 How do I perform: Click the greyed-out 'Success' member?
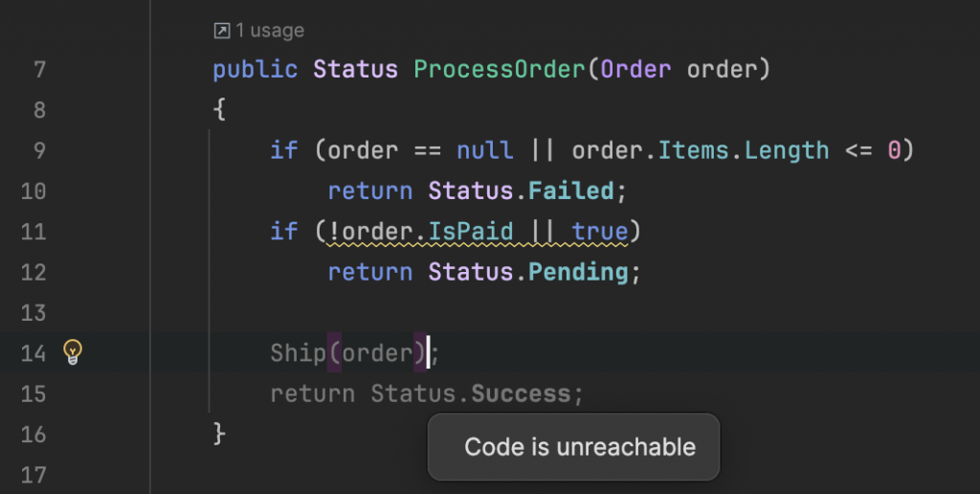click(x=522, y=393)
